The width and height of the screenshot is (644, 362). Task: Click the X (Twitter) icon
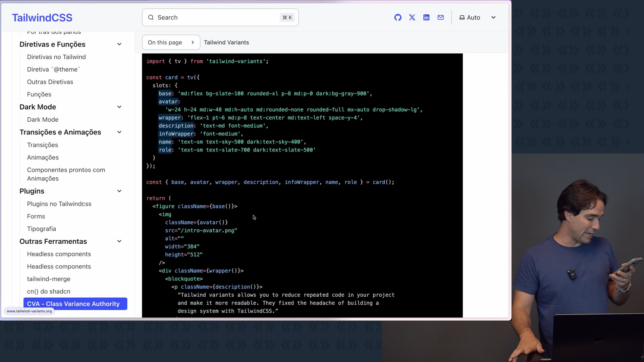pos(412,17)
